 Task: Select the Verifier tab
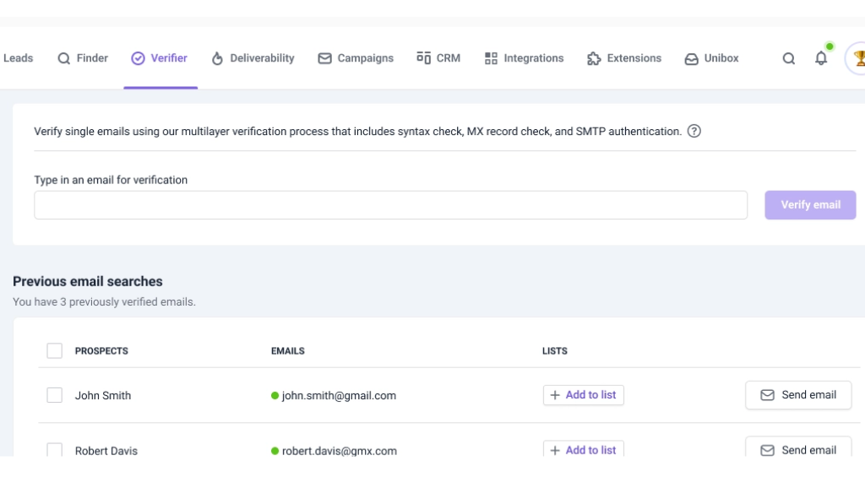160,58
